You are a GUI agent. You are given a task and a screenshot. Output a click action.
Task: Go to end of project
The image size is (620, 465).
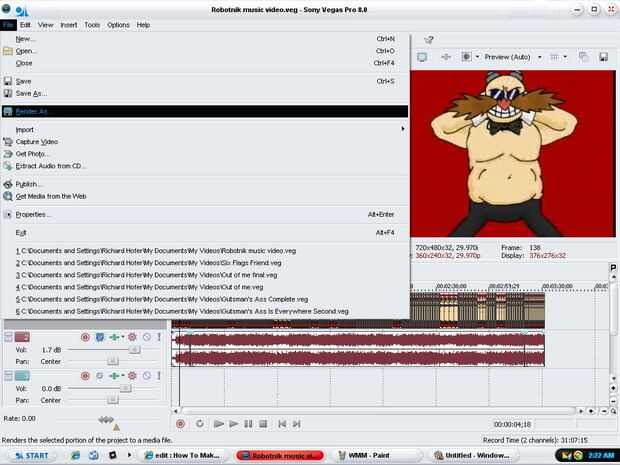(297, 424)
